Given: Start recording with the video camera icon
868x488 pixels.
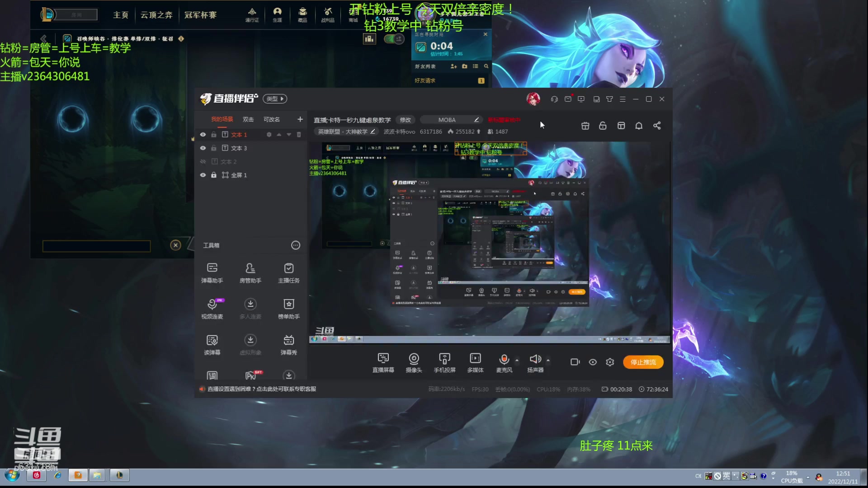Looking at the screenshot, I should pyautogui.click(x=575, y=362).
